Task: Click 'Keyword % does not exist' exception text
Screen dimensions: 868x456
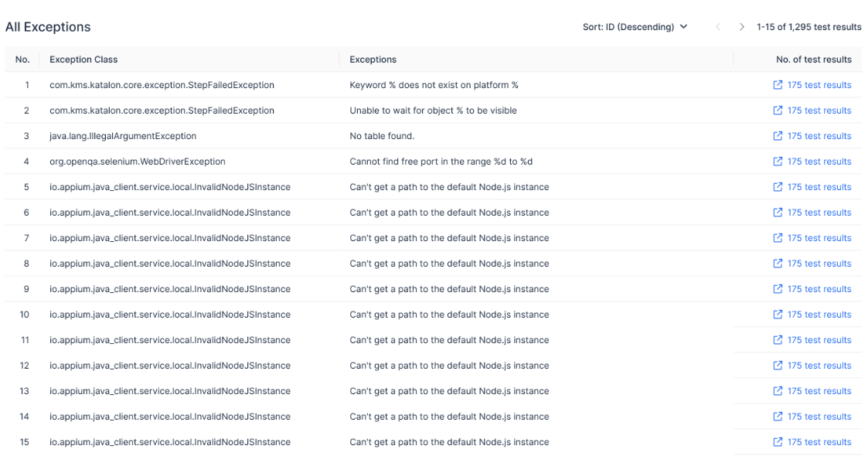Action: pyautogui.click(x=434, y=85)
